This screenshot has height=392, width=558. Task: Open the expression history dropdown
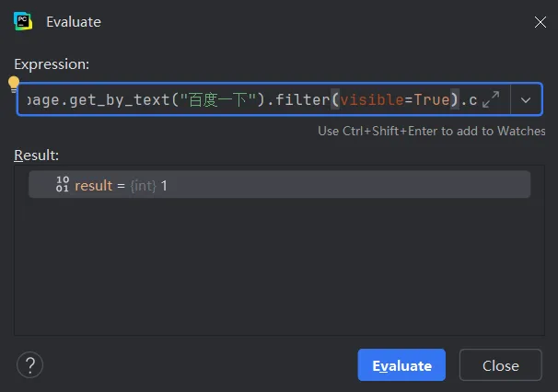[526, 99]
